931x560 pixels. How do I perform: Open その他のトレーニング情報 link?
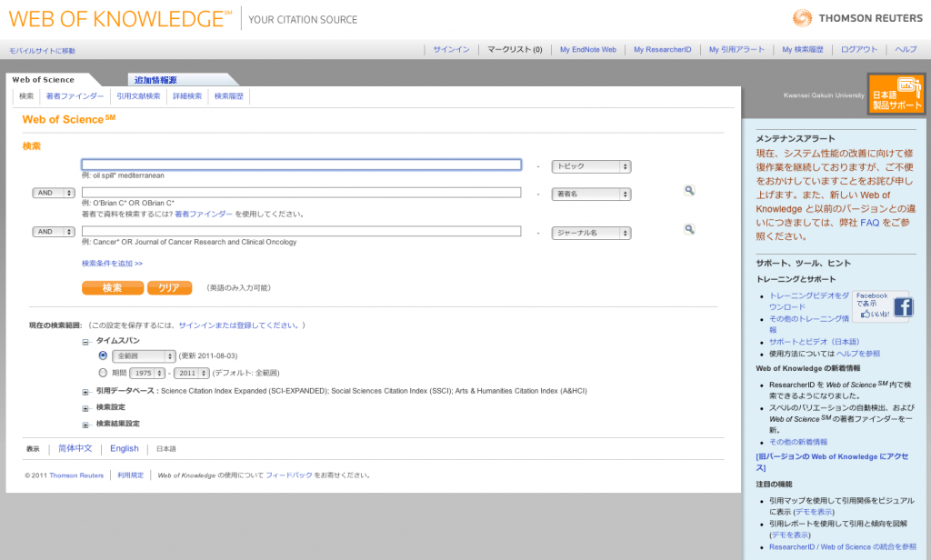(809, 325)
